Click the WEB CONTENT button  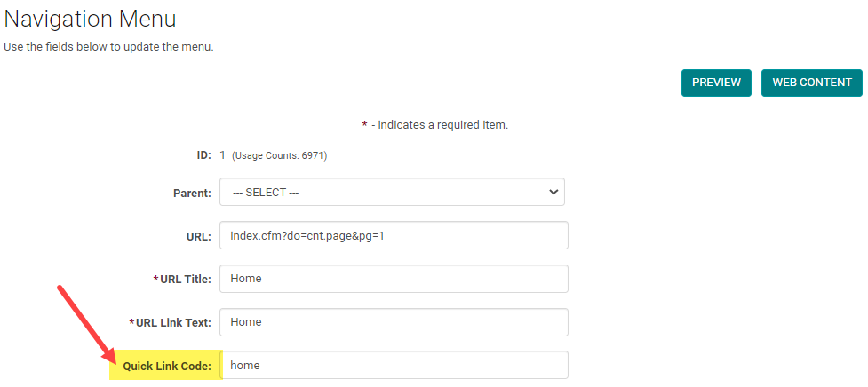(x=811, y=83)
